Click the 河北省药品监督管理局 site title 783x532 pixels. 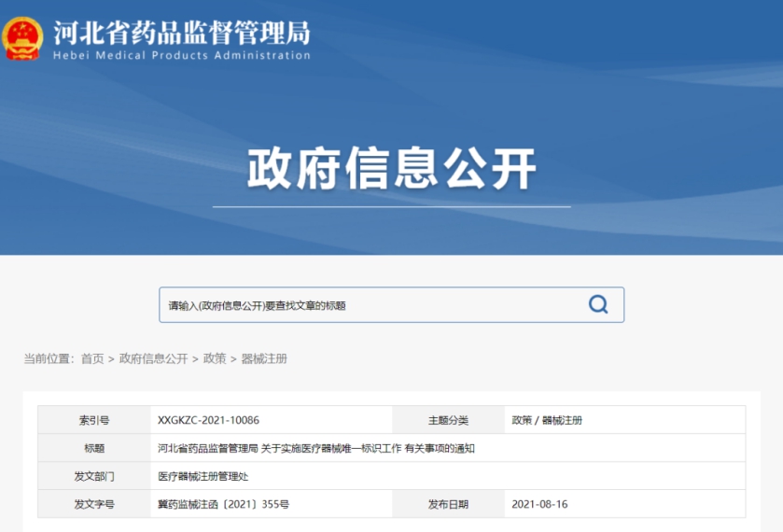[181, 32]
